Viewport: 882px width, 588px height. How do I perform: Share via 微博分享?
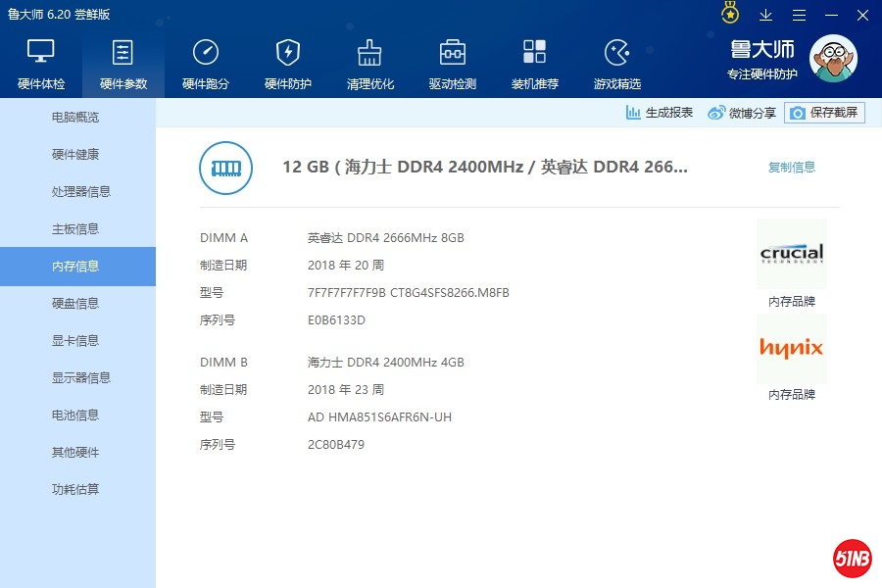742,113
